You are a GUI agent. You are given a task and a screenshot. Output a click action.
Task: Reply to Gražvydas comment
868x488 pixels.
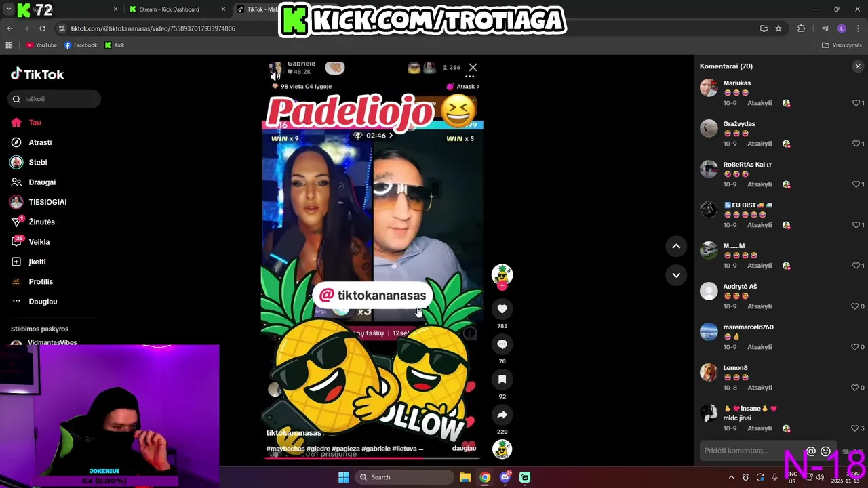[759, 144]
